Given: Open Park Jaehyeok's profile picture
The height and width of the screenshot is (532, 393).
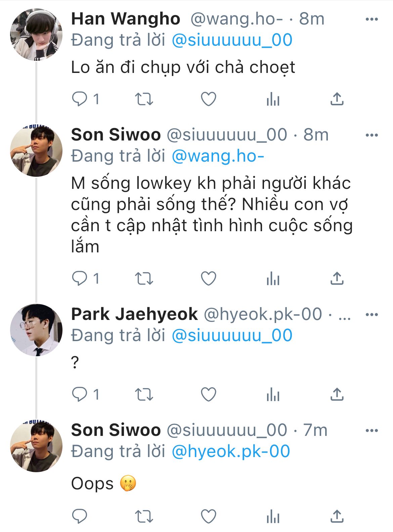Looking at the screenshot, I should [36, 330].
